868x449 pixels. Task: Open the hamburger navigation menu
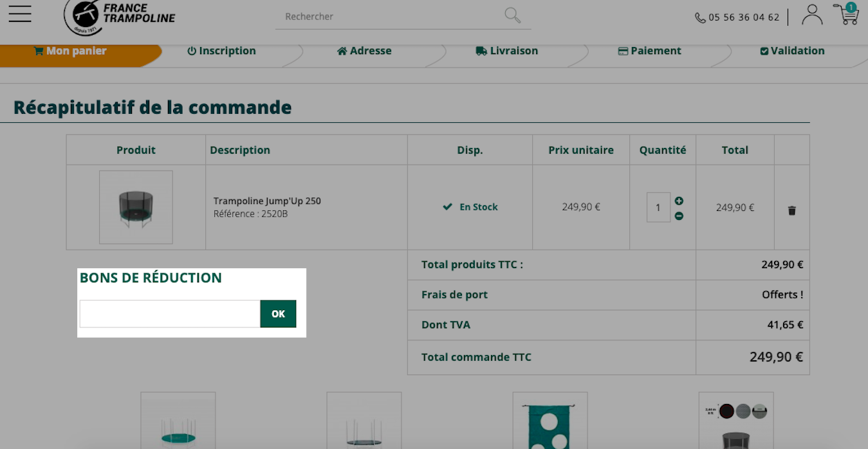pyautogui.click(x=20, y=14)
